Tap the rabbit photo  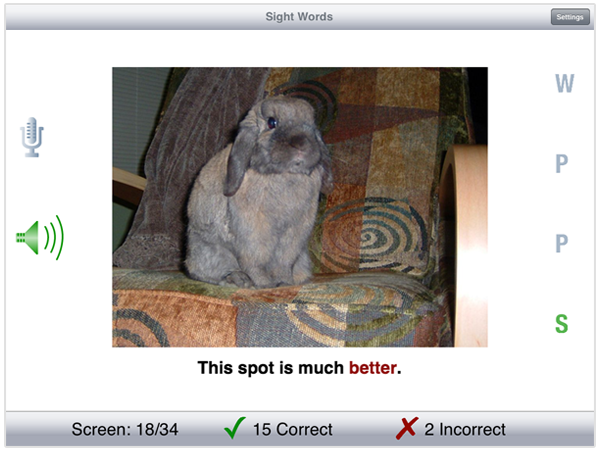click(x=300, y=207)
